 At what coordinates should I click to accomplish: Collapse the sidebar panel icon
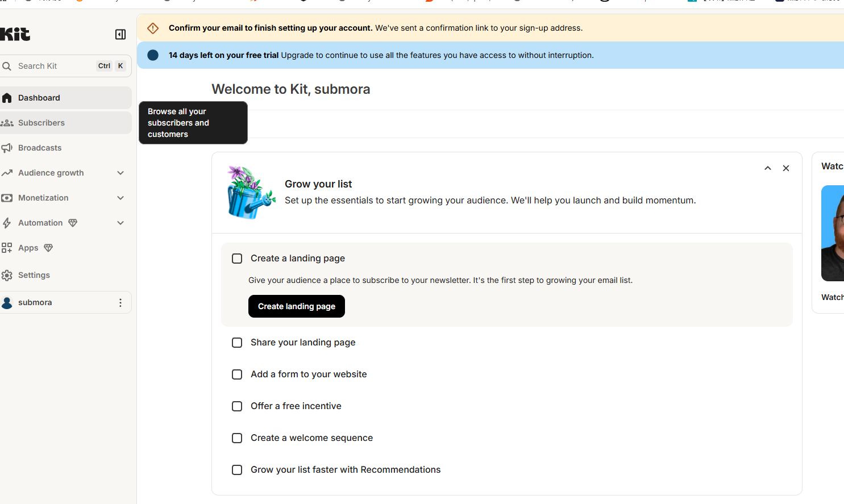point(120,35)
